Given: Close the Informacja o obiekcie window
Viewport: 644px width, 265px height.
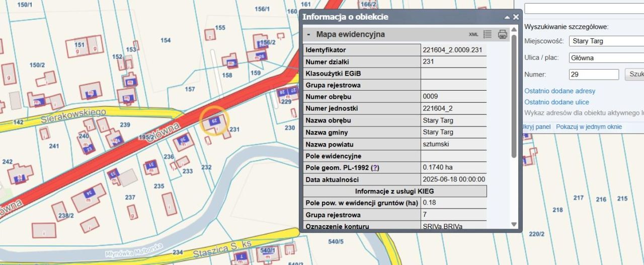Looking at the screenshot, I should [516, 17].
